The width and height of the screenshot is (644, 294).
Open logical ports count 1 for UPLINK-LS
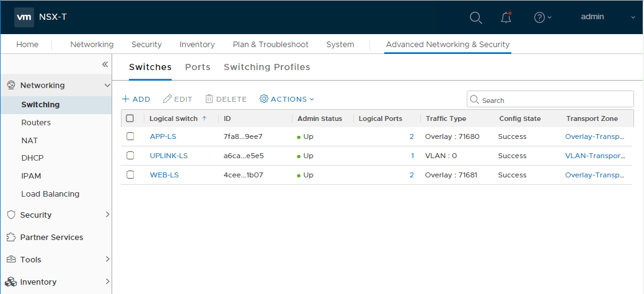(x=412, y=156)
